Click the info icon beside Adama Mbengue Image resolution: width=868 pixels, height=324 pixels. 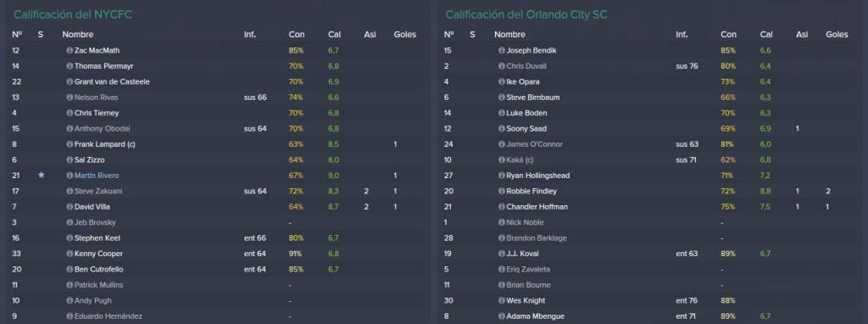coord(502,316)
